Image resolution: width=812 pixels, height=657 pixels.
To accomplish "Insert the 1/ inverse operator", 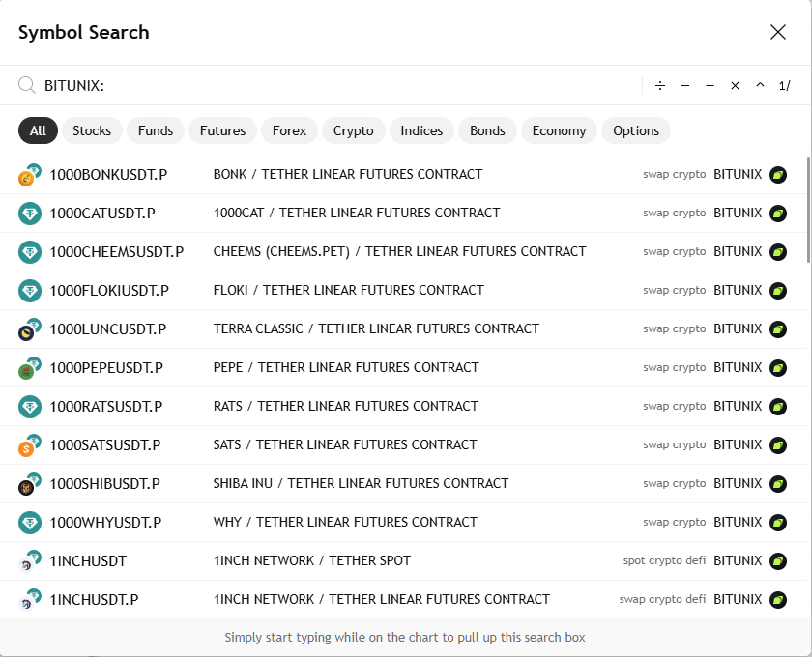I will (x=785, y=85).
